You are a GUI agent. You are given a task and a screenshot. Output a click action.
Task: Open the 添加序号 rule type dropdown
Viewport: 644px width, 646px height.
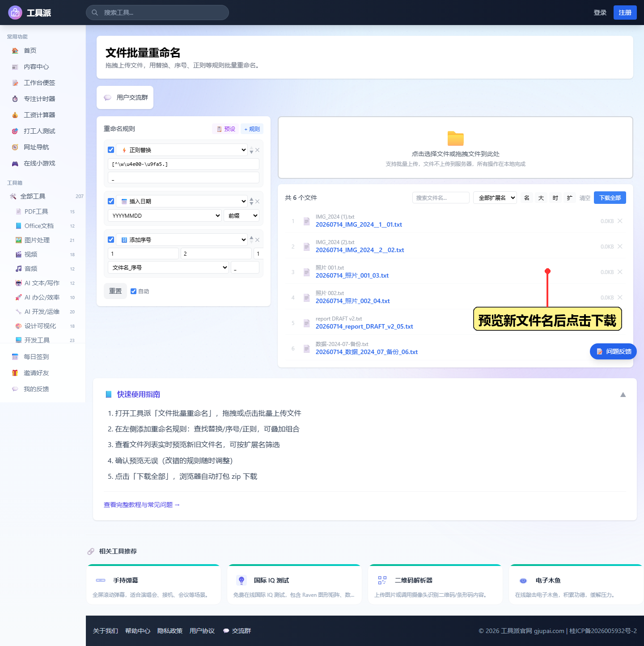pos(182,240)
